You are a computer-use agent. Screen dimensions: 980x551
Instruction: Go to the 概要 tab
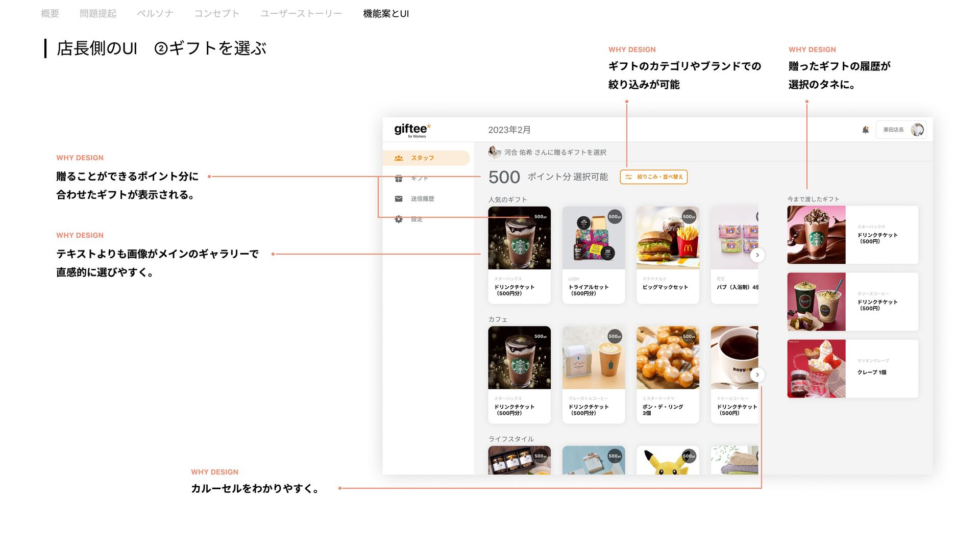coord(50,14)
